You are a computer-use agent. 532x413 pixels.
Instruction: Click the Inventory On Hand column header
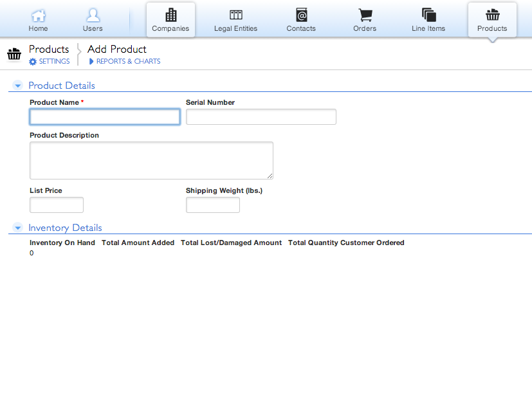[x=62, y=243]
